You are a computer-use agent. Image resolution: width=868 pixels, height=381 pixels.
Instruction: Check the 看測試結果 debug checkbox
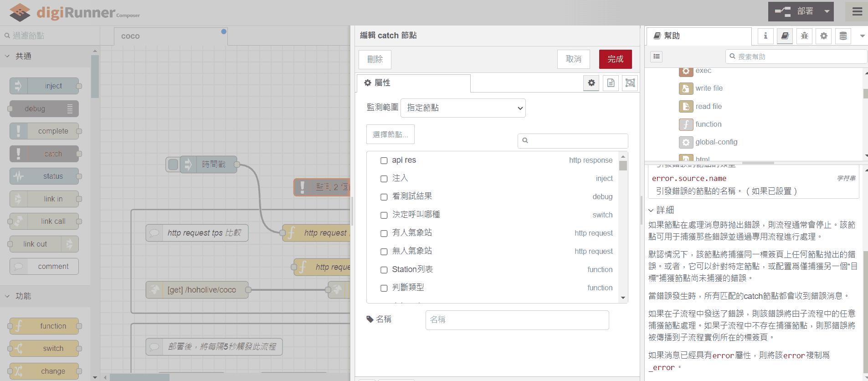384,197
